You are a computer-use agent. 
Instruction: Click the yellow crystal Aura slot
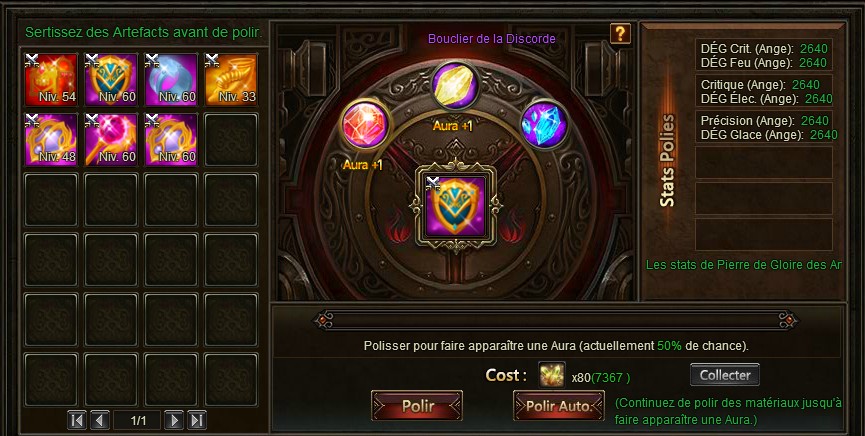click(455, 86)
